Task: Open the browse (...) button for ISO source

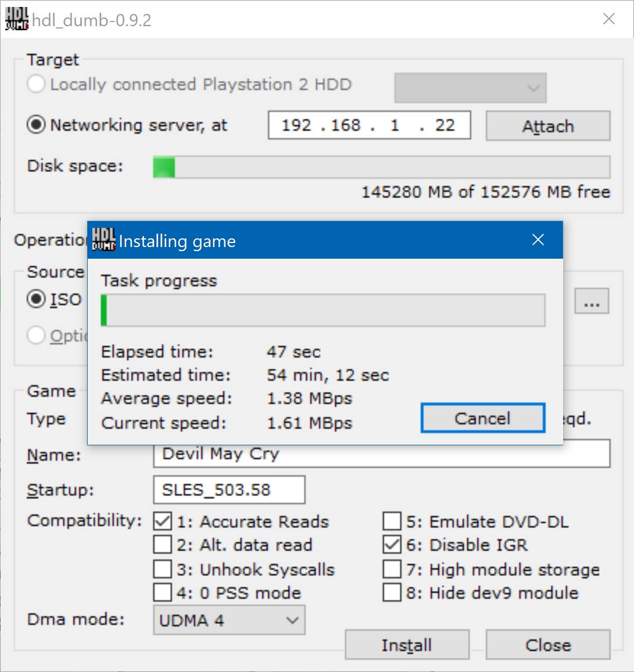Action: [592, 301]
